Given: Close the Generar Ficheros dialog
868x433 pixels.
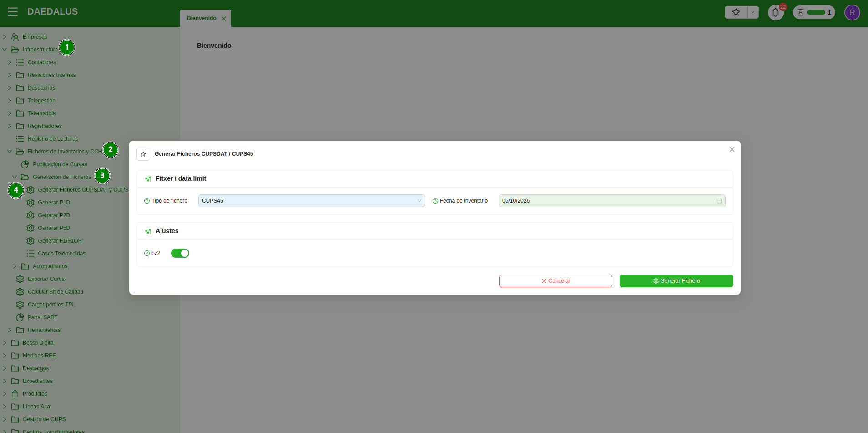Looking at the screenshot, I should point(732,149).
